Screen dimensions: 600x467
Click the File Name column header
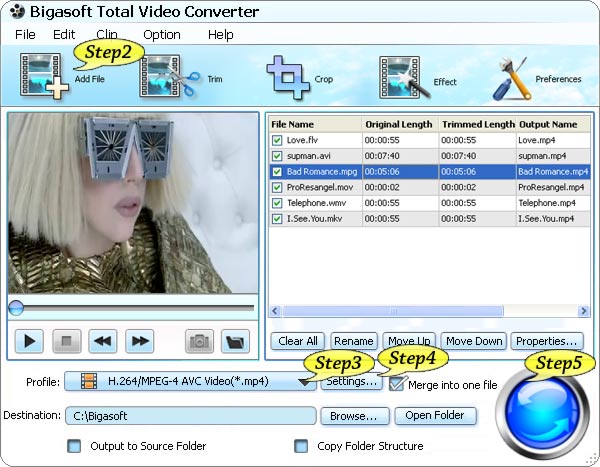315,124
